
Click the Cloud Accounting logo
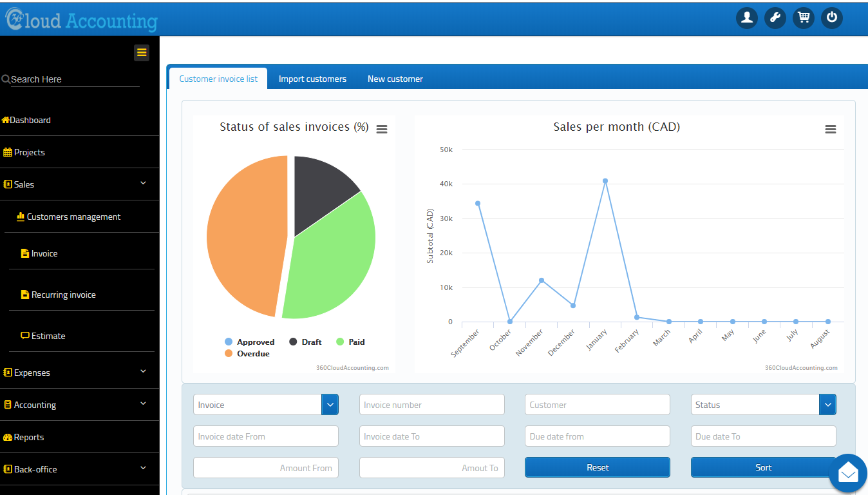pos(81,21)
